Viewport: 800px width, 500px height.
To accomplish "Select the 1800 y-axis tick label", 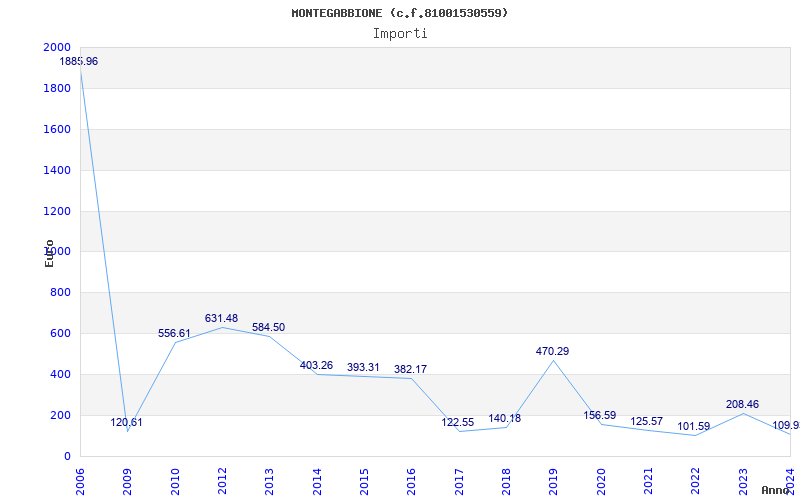I will click(x=57, y=88).
